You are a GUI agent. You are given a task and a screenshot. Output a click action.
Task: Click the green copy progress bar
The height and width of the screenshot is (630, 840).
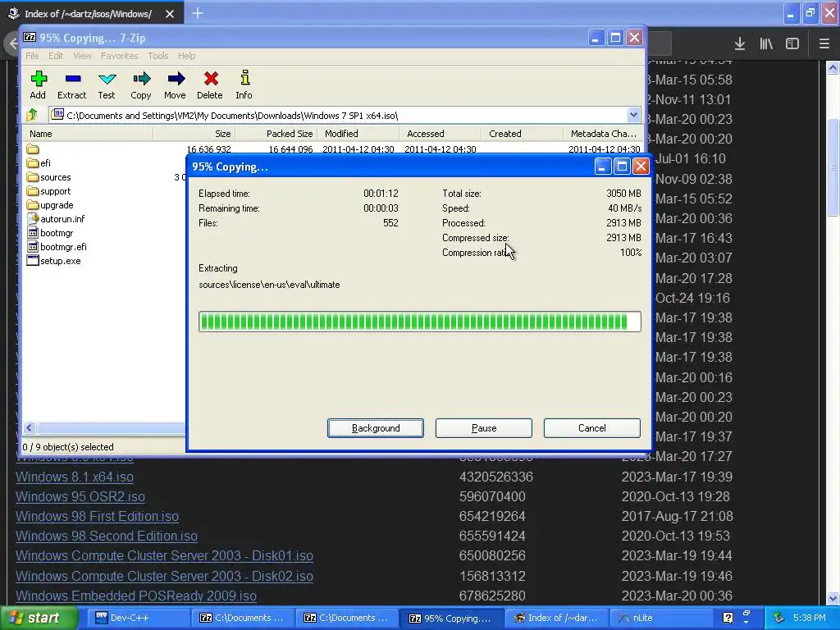coord(419,322)
